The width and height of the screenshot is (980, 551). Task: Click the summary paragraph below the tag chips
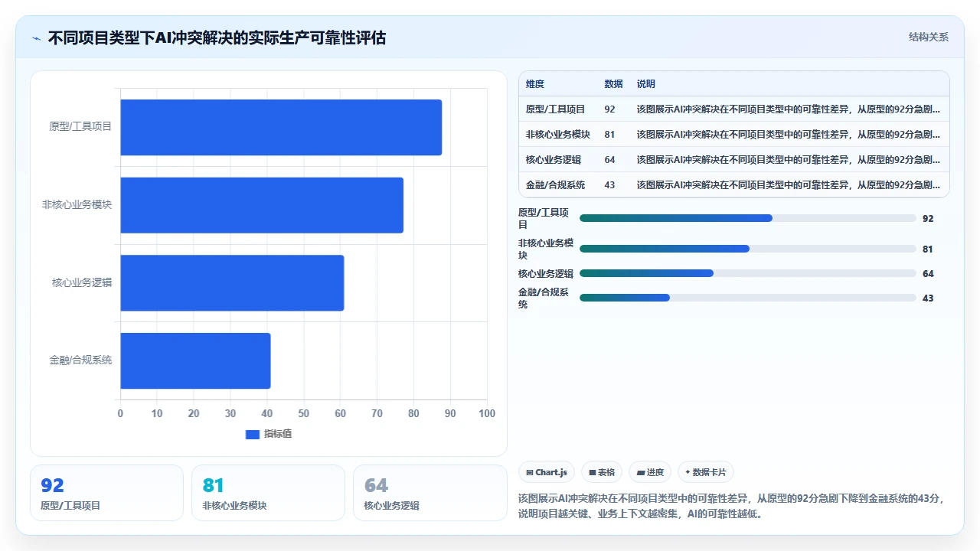pyautogui.click(x=732, y=506)
